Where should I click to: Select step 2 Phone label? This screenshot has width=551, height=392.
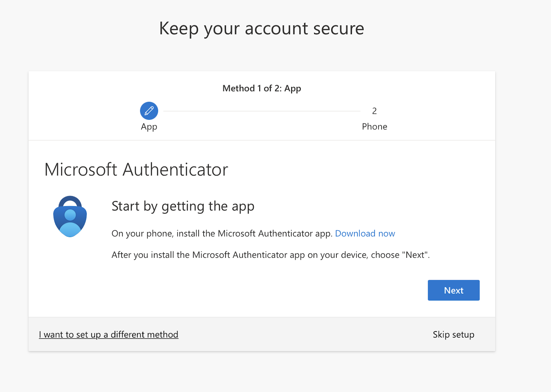pyautogui.click(x=374, y=127)
